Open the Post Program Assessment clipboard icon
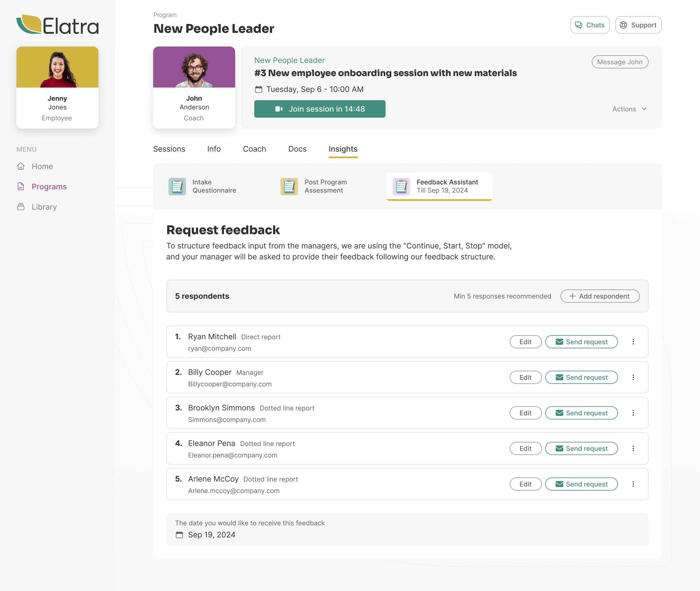Image resolution: width=700 pixels, height=591 pixels. pos(289,187)
